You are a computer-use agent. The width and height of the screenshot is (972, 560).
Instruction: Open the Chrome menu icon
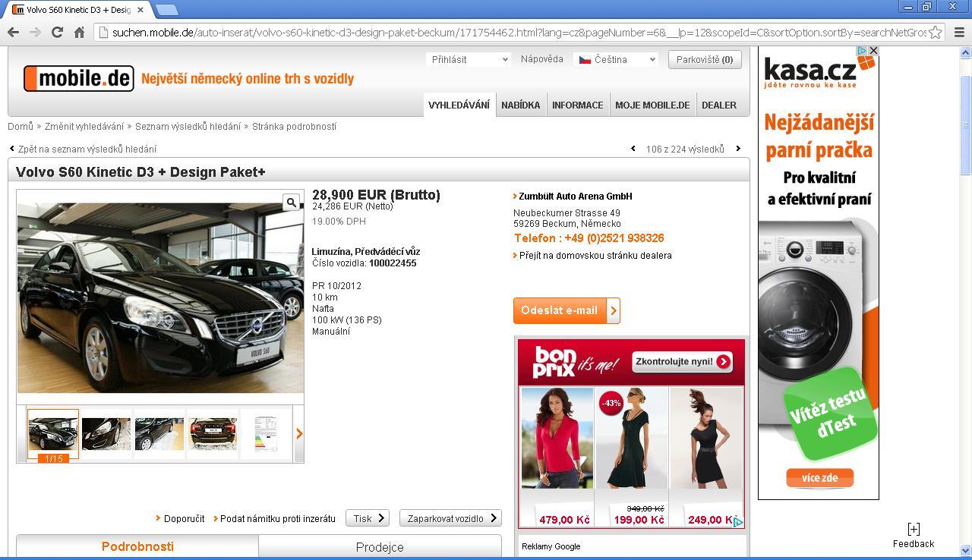pyautogui.click(x=958, y=32)
